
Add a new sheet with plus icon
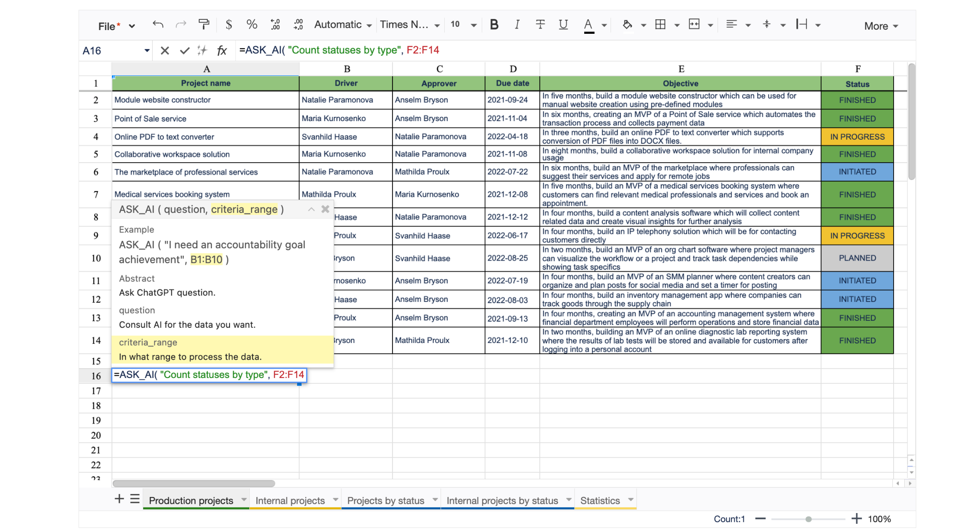(119, 499)
